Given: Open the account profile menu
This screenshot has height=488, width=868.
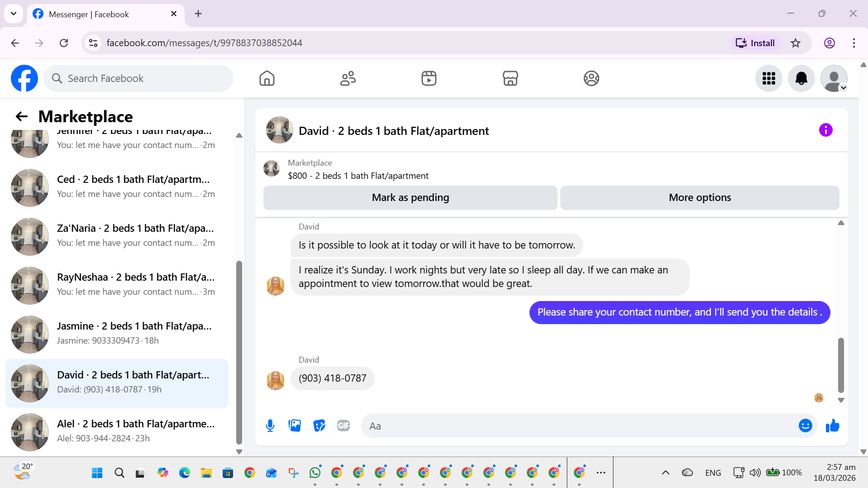Looking at the screenshot, I should click(x=834, y=78).
